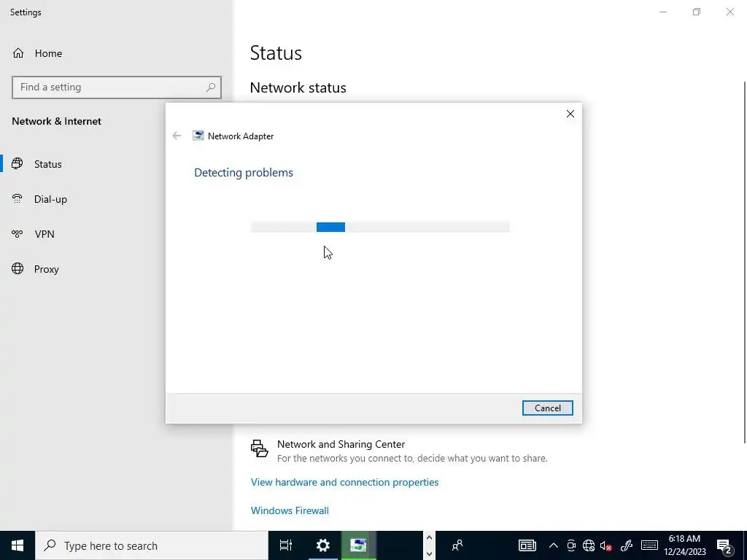Click the Meet Now tray icon
The height and width of the screenshot is (560, 747).
pos(570,545)
